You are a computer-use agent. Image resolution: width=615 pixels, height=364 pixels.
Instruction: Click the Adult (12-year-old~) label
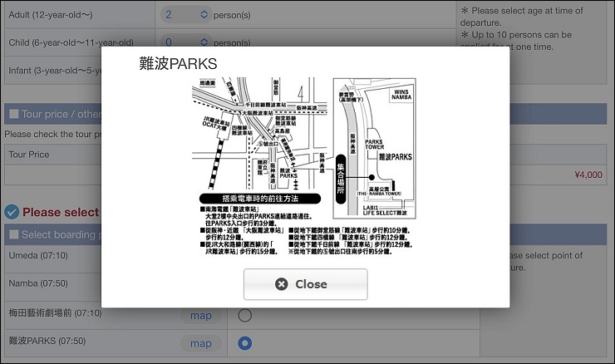pyautogui.click(x=51, y=15)
